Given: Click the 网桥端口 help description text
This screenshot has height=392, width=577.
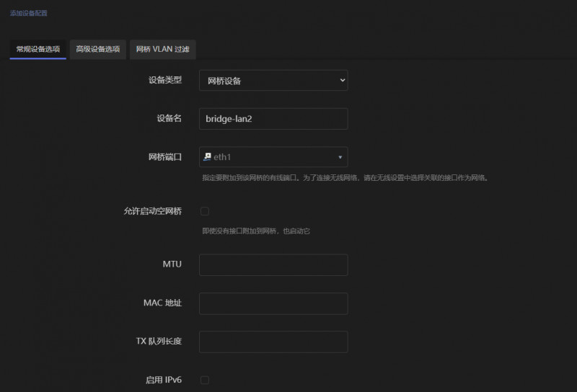Looking at the screenshot, I should [x=346, y=177].
